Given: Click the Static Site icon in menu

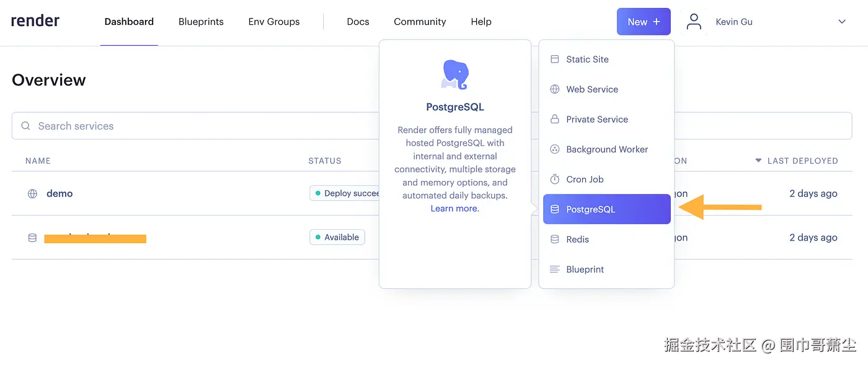Looking at the screenshot, I should coord(555,59).
